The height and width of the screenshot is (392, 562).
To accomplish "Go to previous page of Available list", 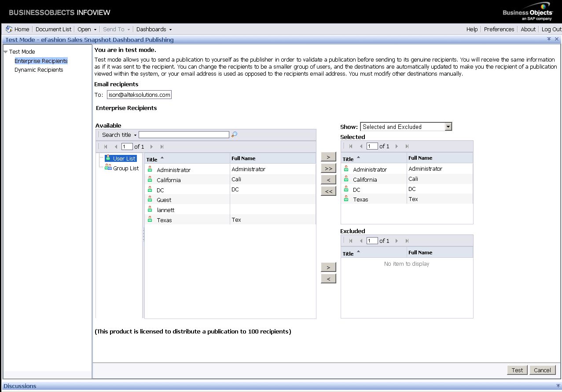I will (116, 147).
